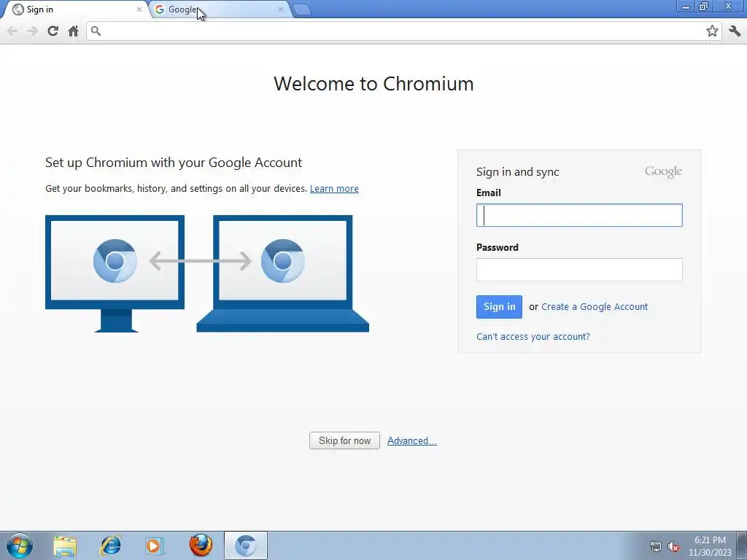Click the muted volume tray icon

673,547
